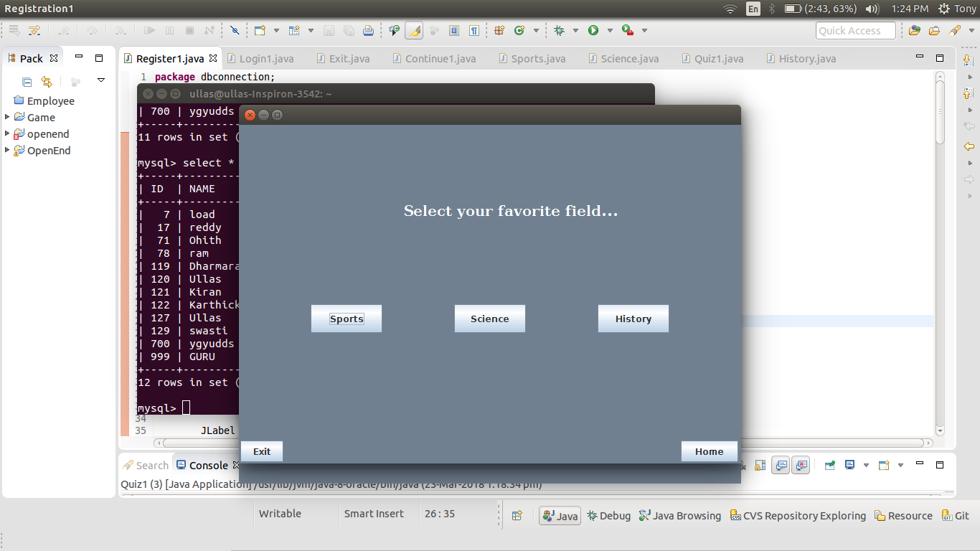Viewport: 980px width, 551px height.
Task: Click inside the Quick Access field
Action: point(855,30)
